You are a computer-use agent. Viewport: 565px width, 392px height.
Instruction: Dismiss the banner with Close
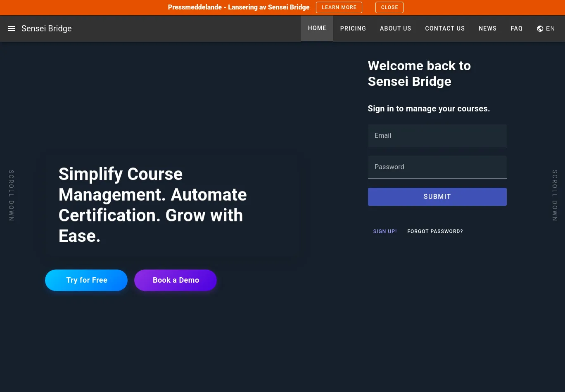click(389, 7)
